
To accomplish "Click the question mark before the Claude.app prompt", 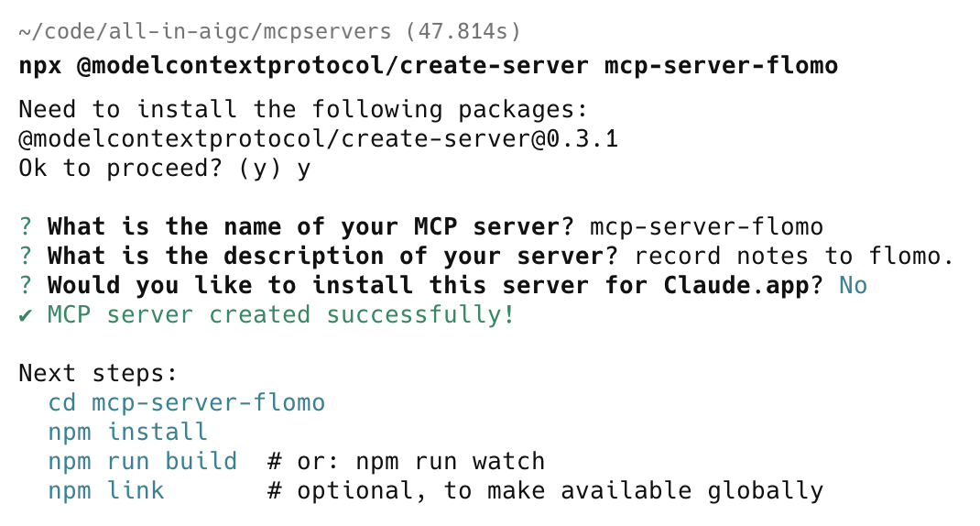I will click(27, 285).
